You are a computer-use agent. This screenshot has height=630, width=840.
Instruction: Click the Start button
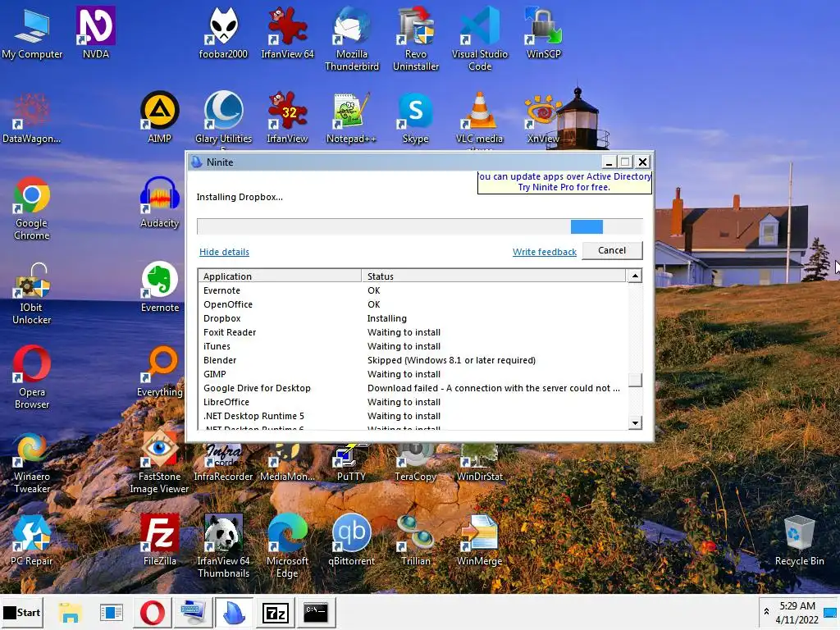(22, 612)
